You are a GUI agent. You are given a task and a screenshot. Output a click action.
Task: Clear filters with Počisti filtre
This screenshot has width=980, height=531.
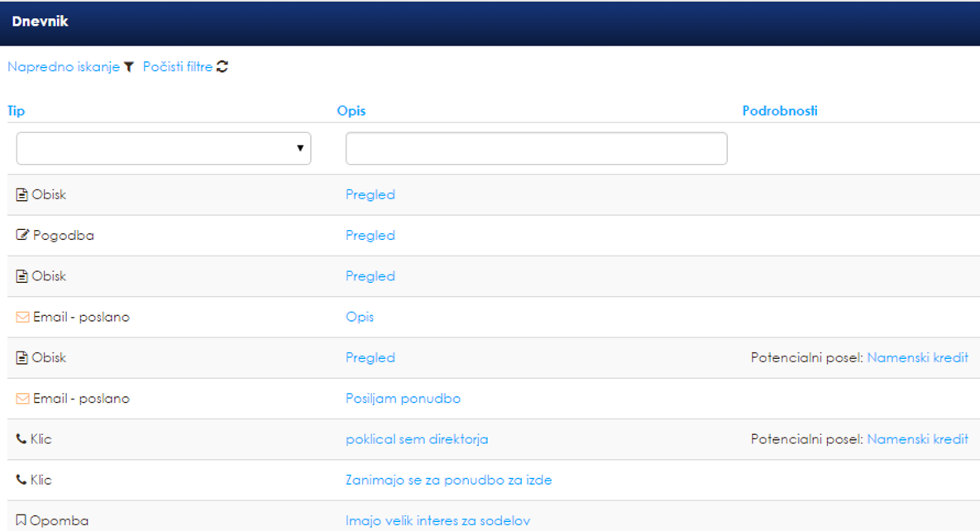(x=177, y=67)
